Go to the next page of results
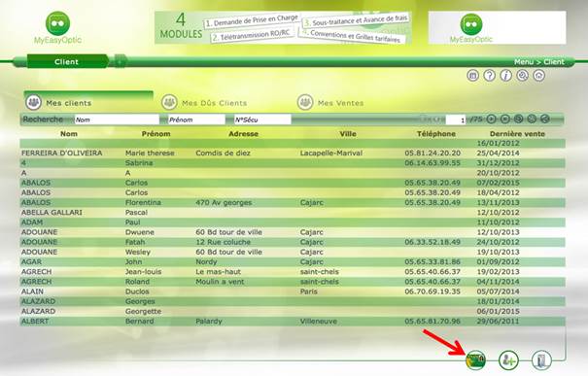Image resolution: width=588 pixels, height=376 pixels. (x=491, y=120)
